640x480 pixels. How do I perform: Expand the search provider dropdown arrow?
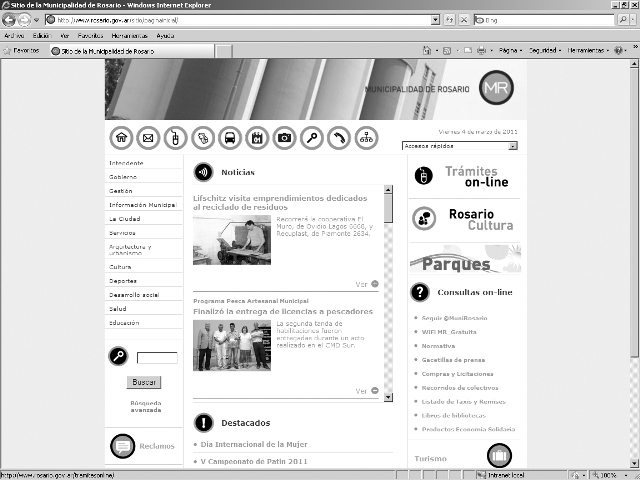pyautogui.click(x=633, y=20)
